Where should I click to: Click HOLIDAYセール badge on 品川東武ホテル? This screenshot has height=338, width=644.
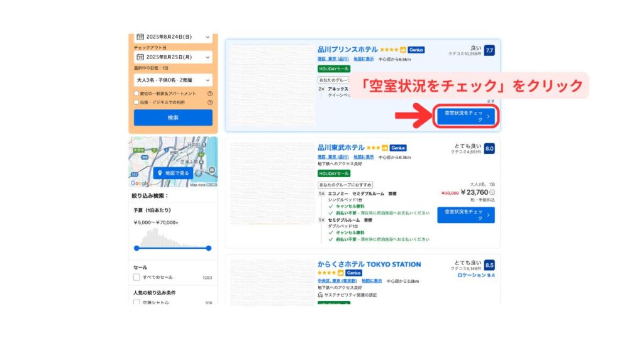(x=334, y=173)
